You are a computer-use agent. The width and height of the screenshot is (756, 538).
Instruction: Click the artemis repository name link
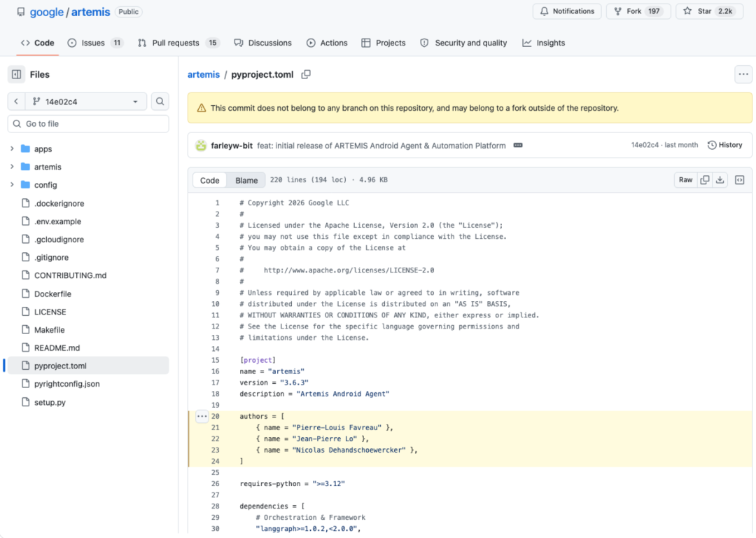click(90, 12)
